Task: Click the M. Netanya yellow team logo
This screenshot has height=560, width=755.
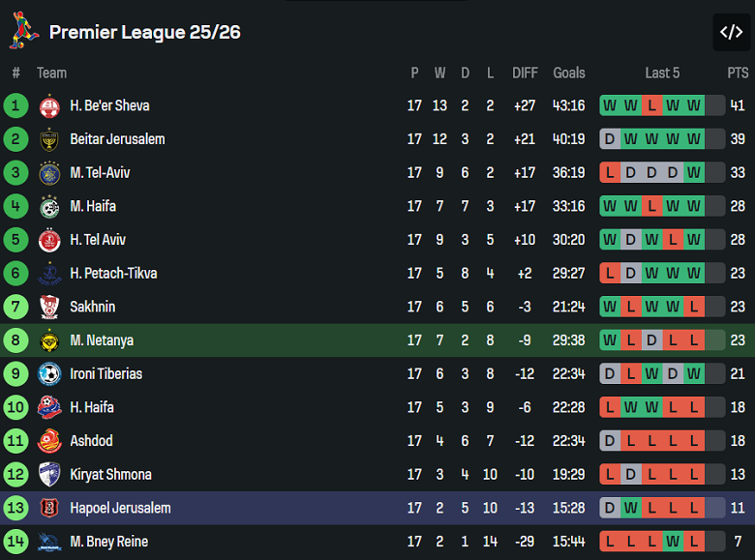Action: point(49,340)
